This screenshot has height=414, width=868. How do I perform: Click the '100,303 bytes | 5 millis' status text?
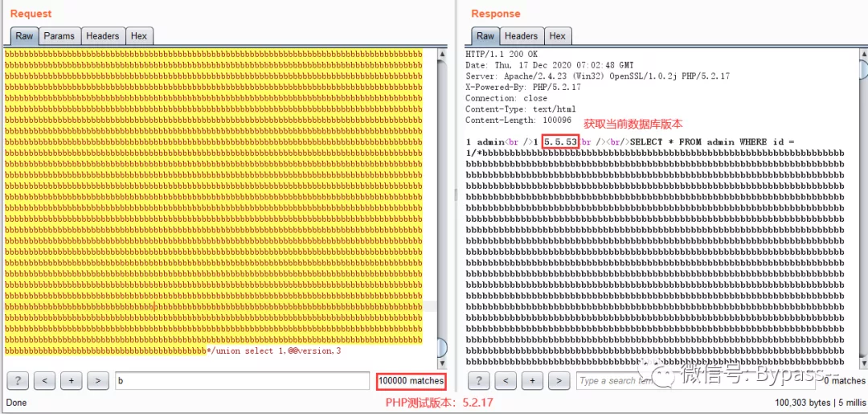point(821,403)
